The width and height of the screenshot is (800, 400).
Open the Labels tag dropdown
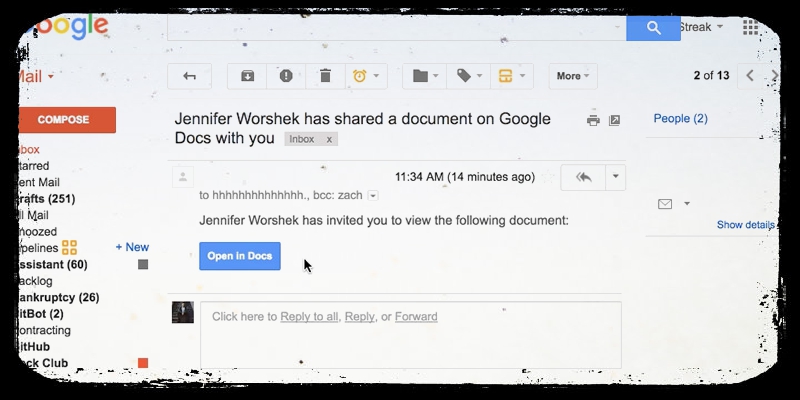point(469,76)
